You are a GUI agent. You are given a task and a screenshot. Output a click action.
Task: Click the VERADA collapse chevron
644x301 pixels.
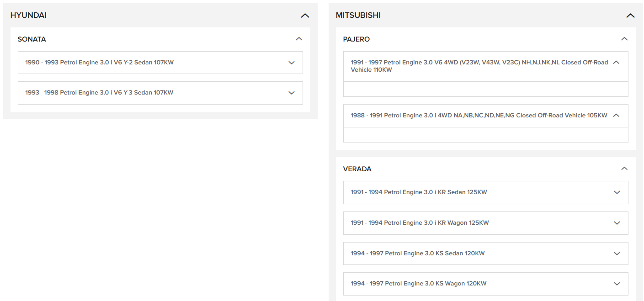click(624, 169)
